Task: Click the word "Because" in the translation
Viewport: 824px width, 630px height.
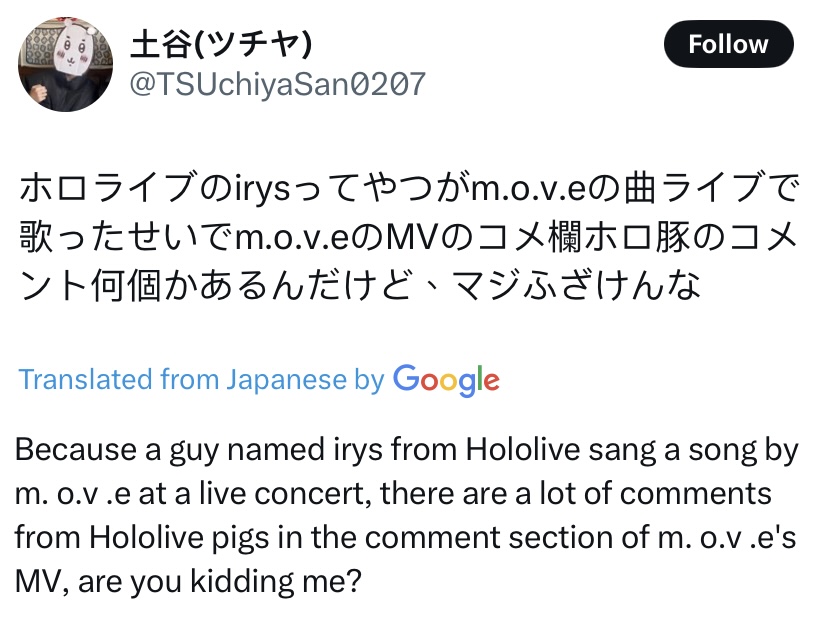Action: pyautogui.click(x=74, y=450)
